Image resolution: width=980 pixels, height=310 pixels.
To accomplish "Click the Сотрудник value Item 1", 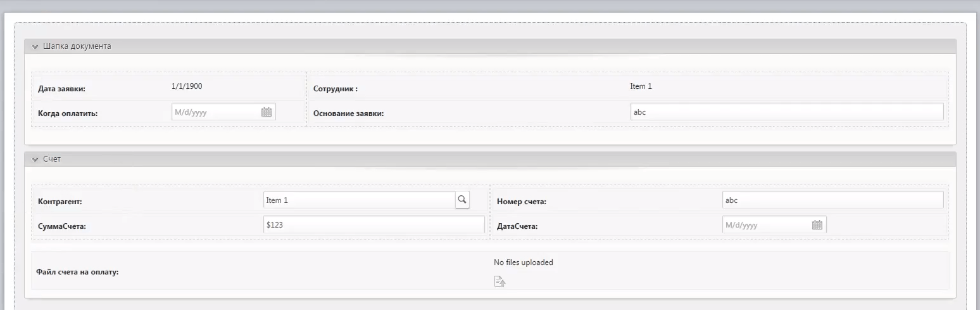I will [641, 86].
